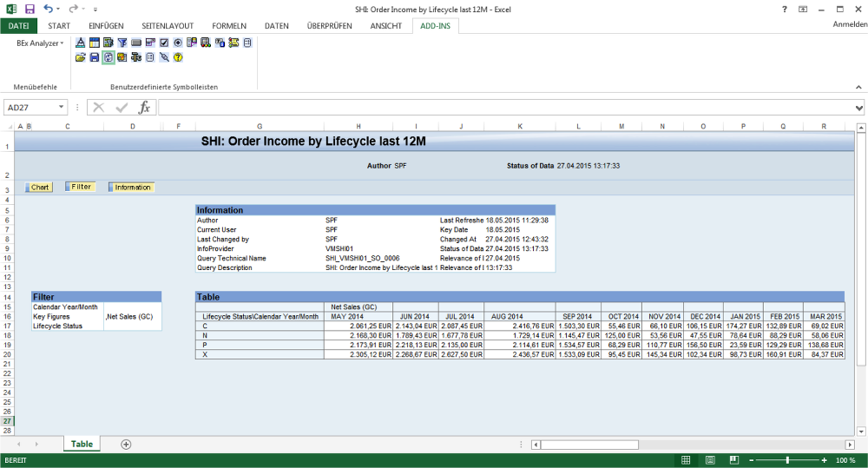Switch to the FORMELN ribbon tab
This screenshot has height=468, width=868.
point(228,26)
